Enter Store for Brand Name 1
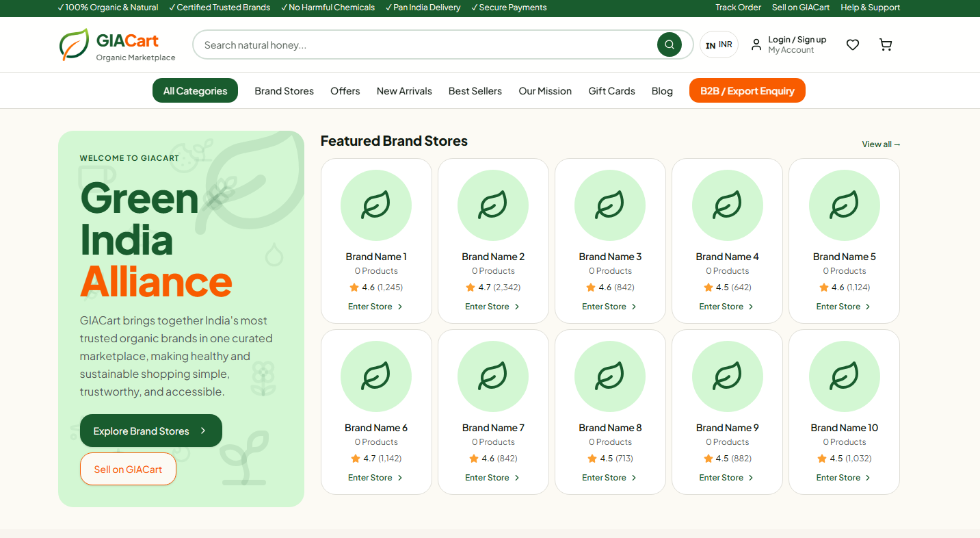 (x=375, y=307)
